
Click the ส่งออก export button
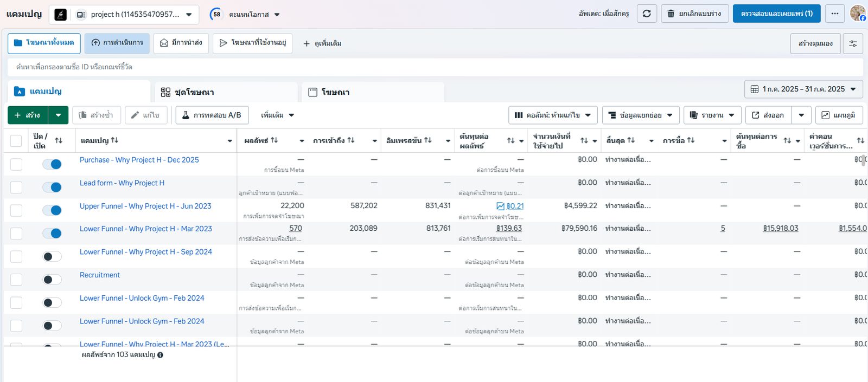(768, 115)
